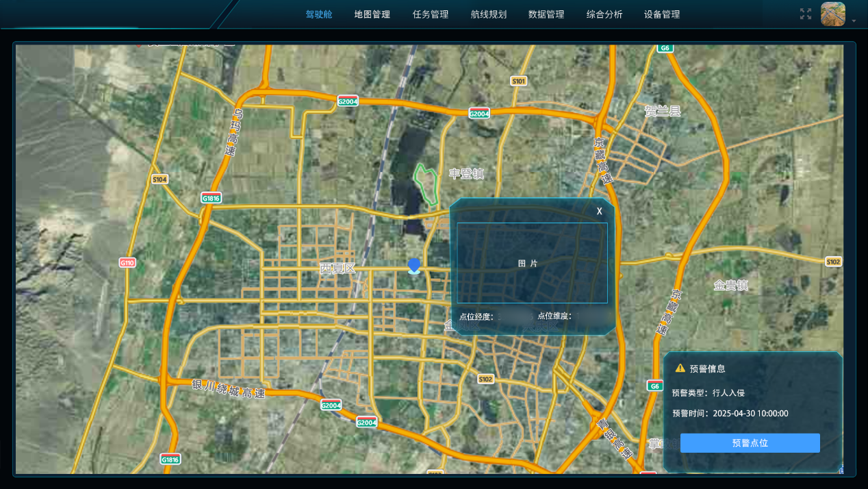Viewport: 868px width, 489px height.
Task: Click the yellow warning triangle icon
Action: pyautogui.click(x=680, y=368)
